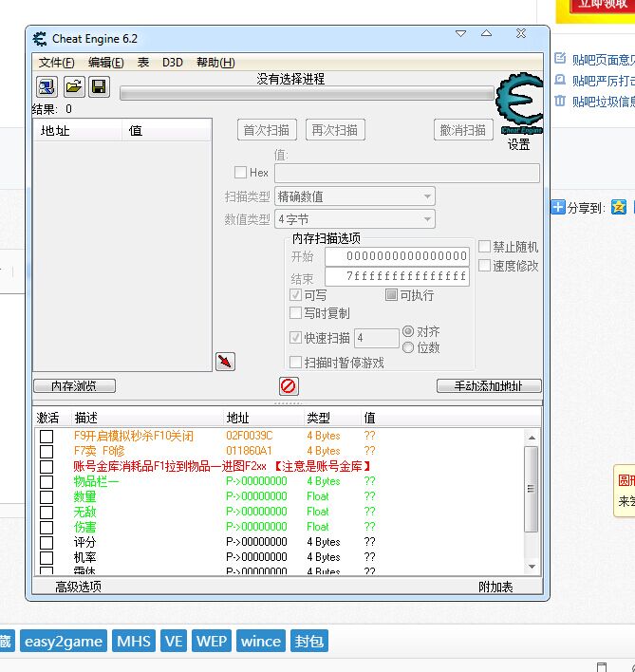
Task: Click the Cheat Engine title bar icon
Action: [x=40, y=39]
